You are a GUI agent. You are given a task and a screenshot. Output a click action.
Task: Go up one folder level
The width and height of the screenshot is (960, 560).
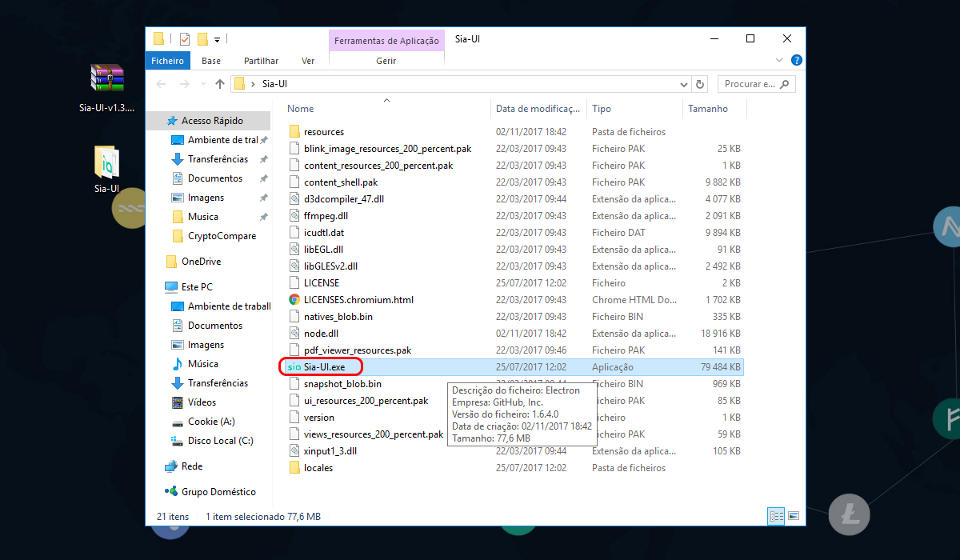(x=220, y=84)
